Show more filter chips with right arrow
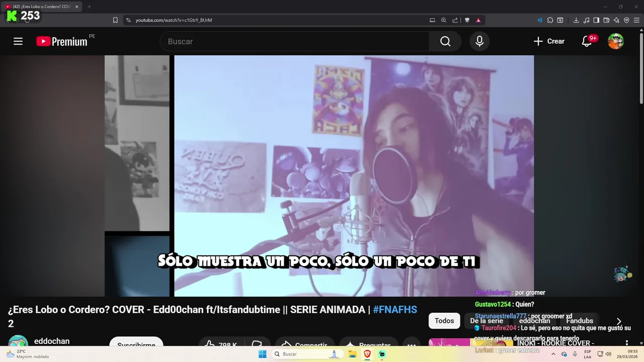Viewport: 644px width, 362px height. pyautogui.click(x=619, y=321)
